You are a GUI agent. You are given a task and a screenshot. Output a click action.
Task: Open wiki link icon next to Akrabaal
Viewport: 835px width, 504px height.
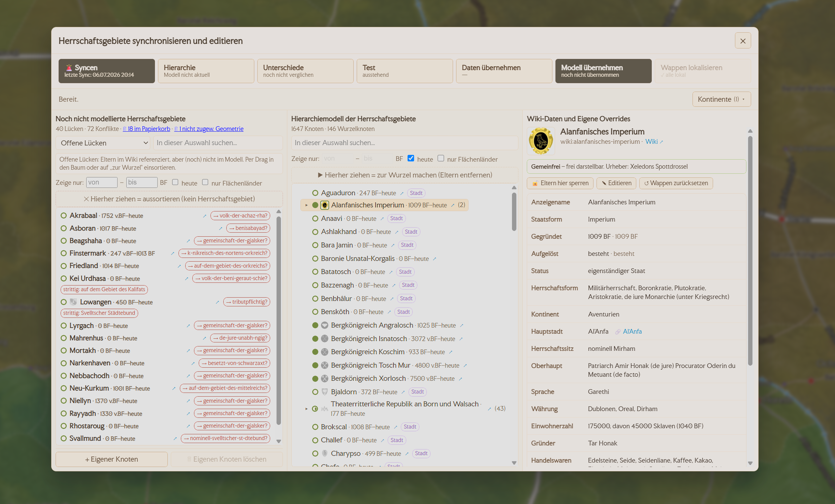pyautogui.click(x=205, y=216)
